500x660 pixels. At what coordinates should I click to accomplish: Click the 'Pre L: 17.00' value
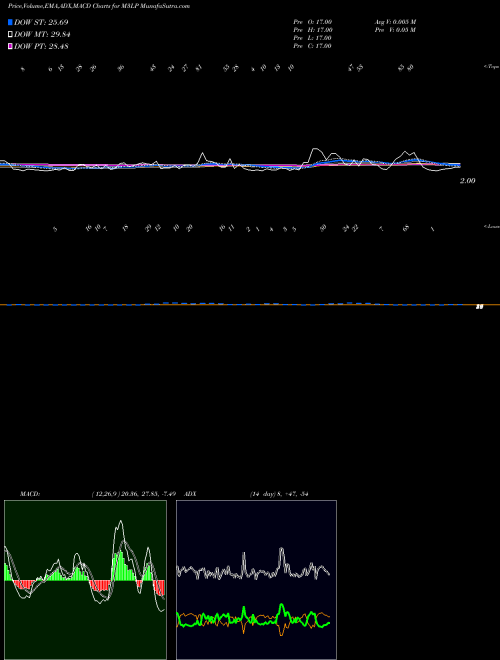(312, 38)
